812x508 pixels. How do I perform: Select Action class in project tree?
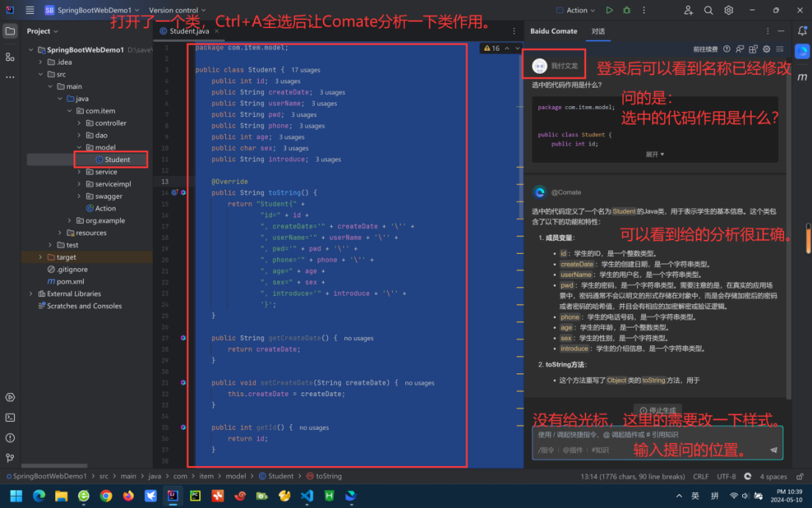click(x=101, y=208)
